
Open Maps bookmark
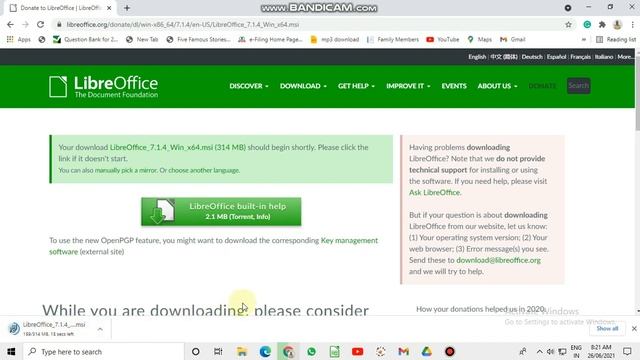(x=480, y=40)
